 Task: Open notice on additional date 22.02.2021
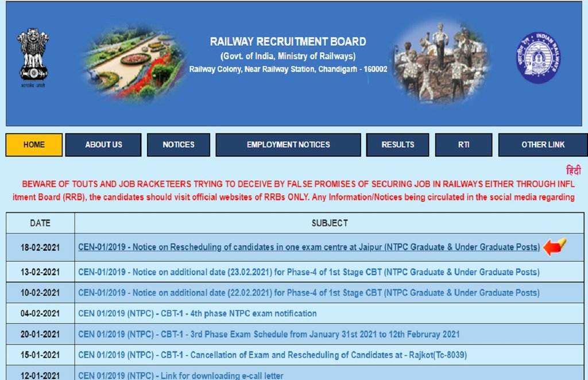click(309, 293)
